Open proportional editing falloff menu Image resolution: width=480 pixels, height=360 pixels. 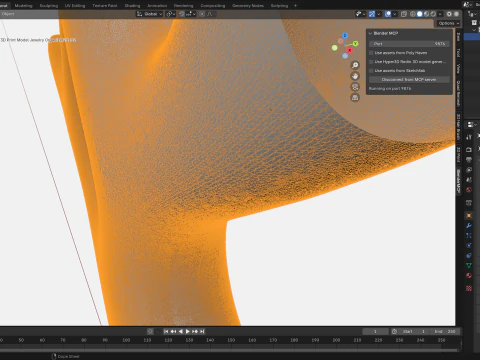[210, 14]
